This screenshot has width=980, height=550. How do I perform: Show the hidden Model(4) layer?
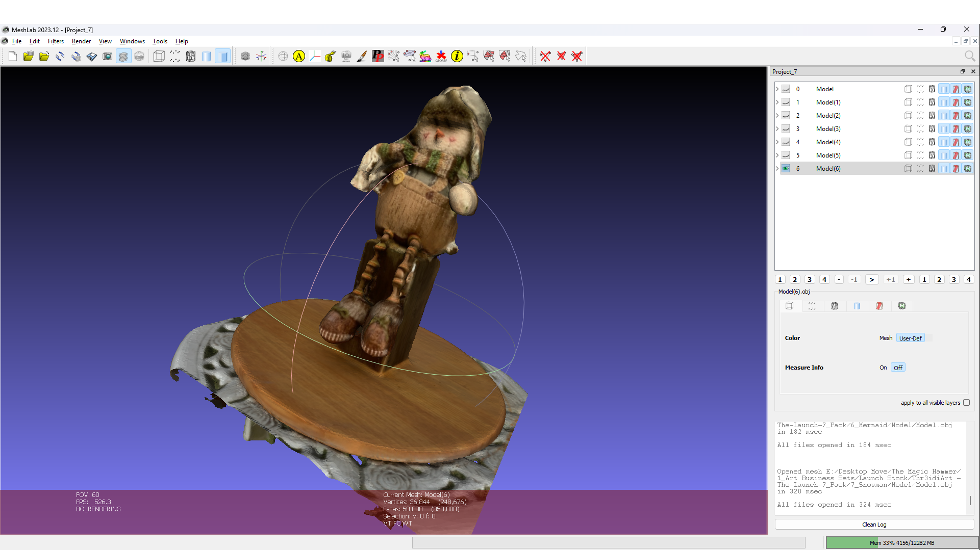tap(786, 142)
